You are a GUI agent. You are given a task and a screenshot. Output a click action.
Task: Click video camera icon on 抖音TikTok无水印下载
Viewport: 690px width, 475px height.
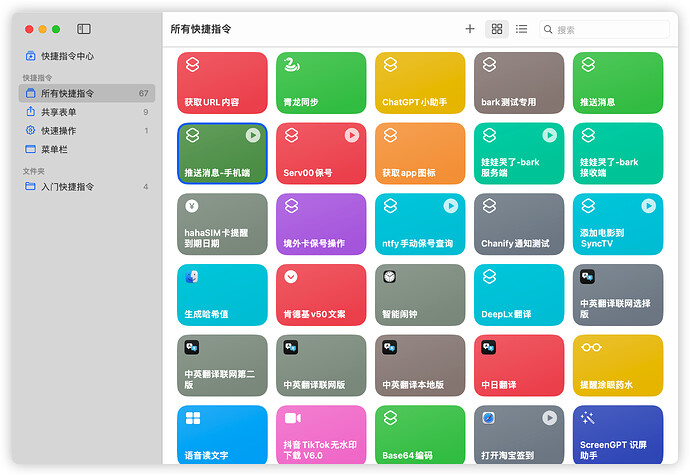(293, 418)
